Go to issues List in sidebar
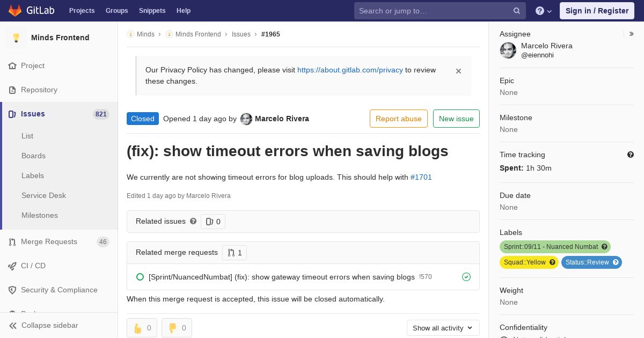Screen dimensions: 644x338 tap(27, 136)
